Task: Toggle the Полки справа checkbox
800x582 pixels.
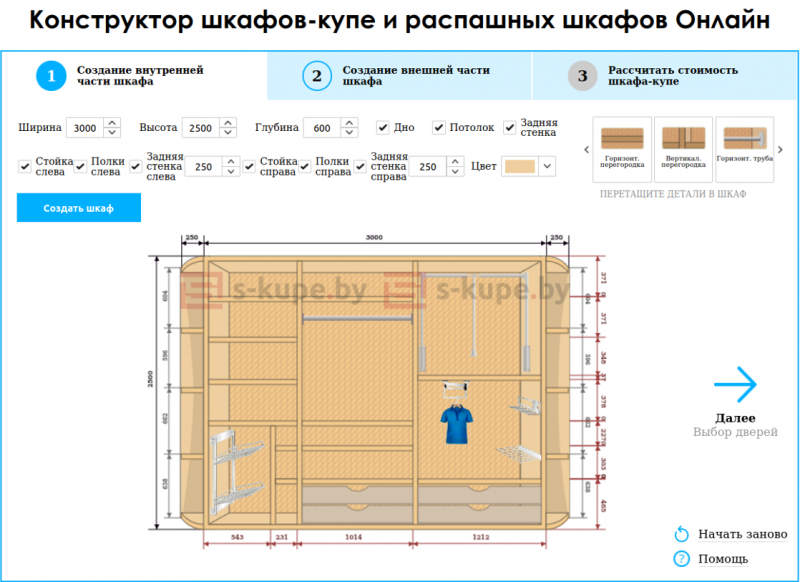Action: 305,166
